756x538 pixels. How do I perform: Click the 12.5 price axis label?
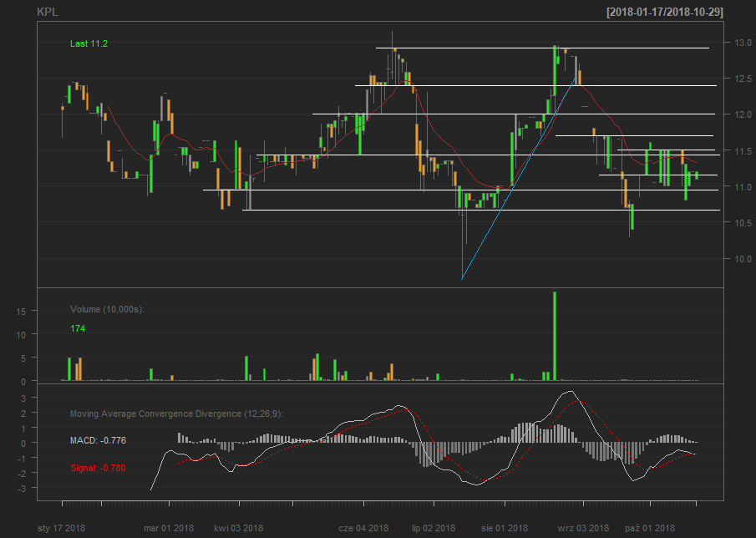[743, 79]
